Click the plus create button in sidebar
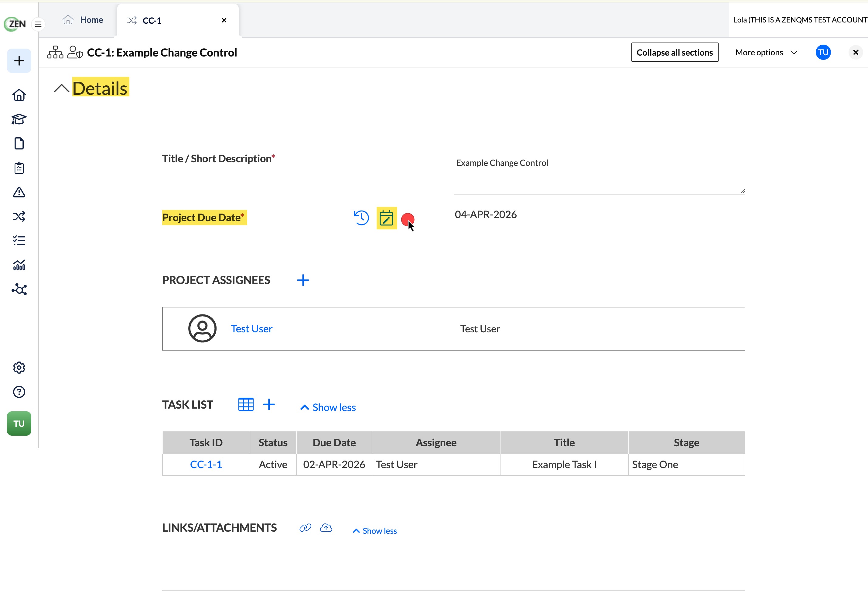 point(19,61)
